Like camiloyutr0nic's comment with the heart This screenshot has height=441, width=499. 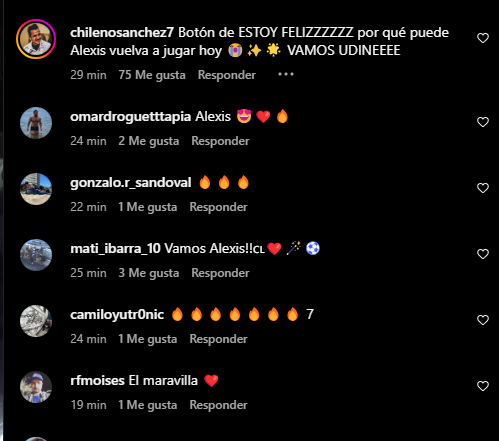coord(483,320)
